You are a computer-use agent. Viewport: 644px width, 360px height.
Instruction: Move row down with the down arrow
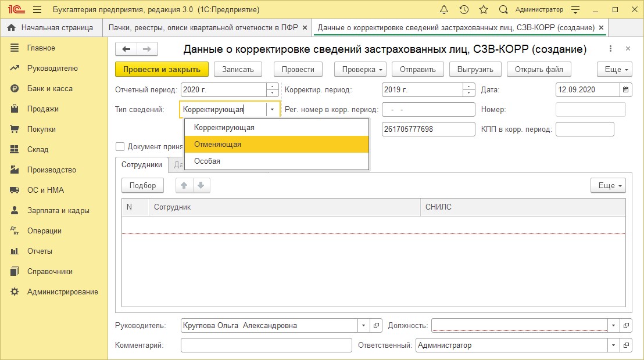point(201,186)
